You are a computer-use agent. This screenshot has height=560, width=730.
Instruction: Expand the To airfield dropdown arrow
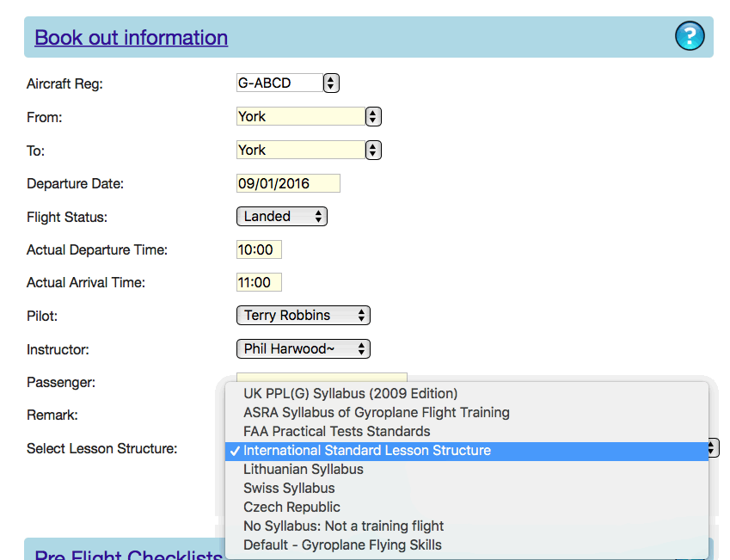(372, 151)
